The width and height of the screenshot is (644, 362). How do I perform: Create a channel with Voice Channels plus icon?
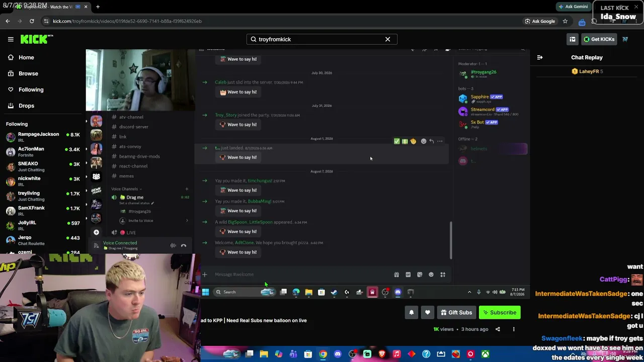click(187, 189)
